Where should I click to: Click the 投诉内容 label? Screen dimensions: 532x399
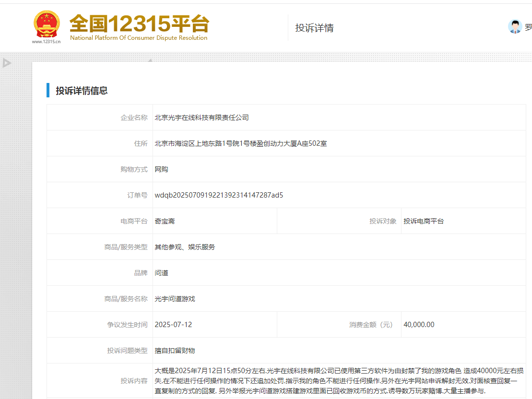click(134, 381)
